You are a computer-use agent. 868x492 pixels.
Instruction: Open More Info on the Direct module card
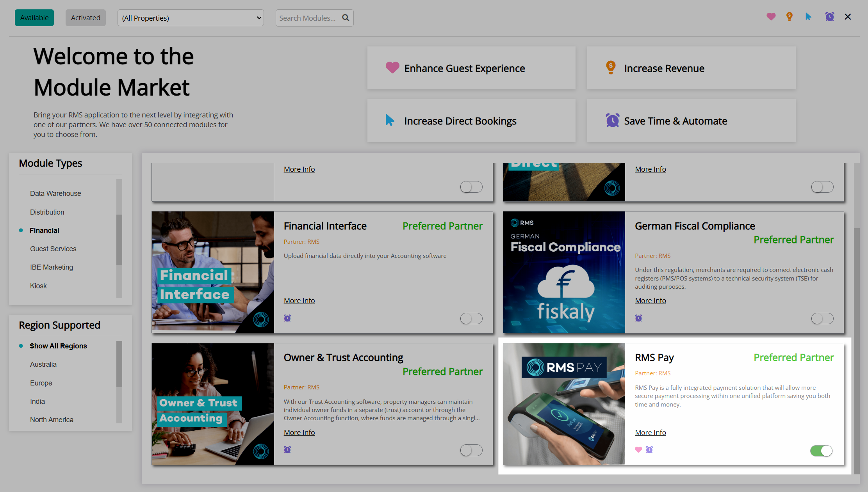point(651,169)
